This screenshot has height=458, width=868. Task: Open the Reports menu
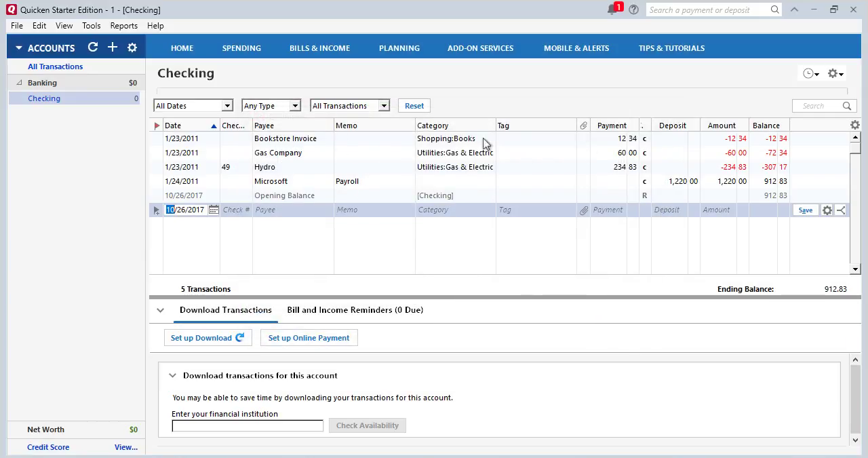pos(124,26)
